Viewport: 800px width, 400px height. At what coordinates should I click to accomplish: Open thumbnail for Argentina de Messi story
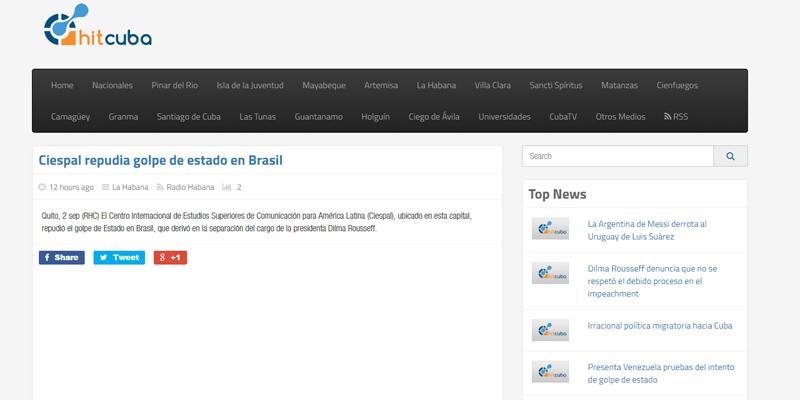tap(550, 229)
